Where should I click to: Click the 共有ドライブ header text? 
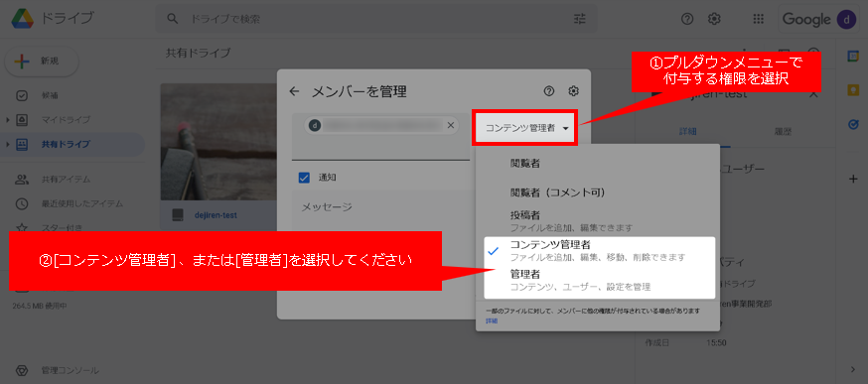pos(198,54)
